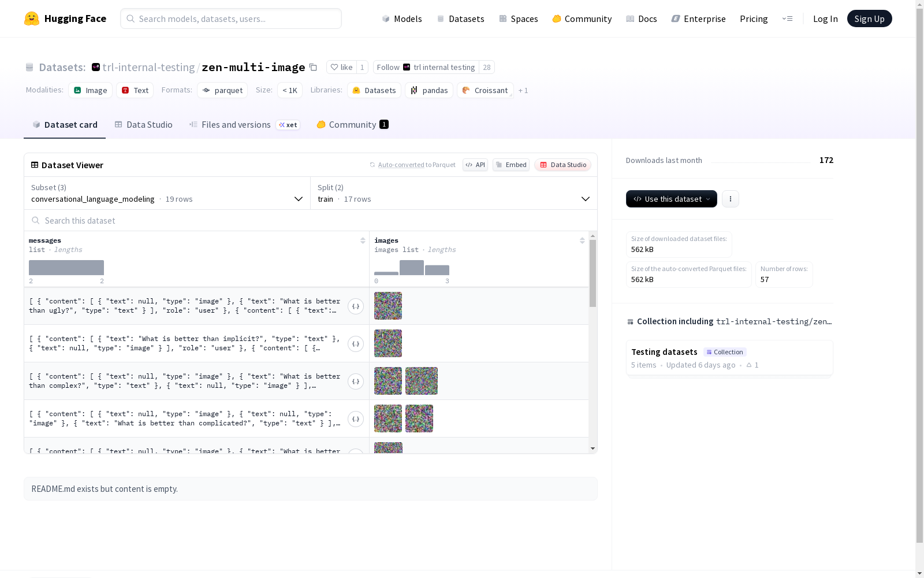Click Log In
Screen dimensions: 924x578
(x=825, y=18)
